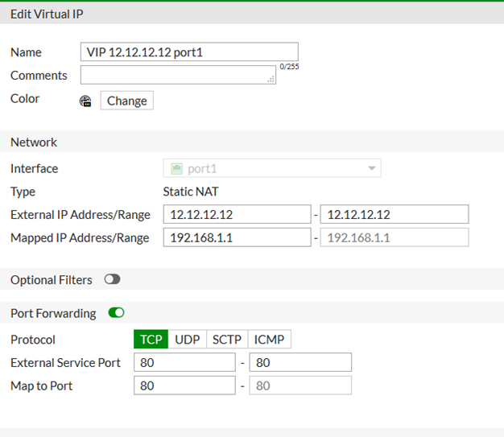Image resolution: width=504 pixels, height=437 pixels.
Task: Click the Name label
Action: 26,52
